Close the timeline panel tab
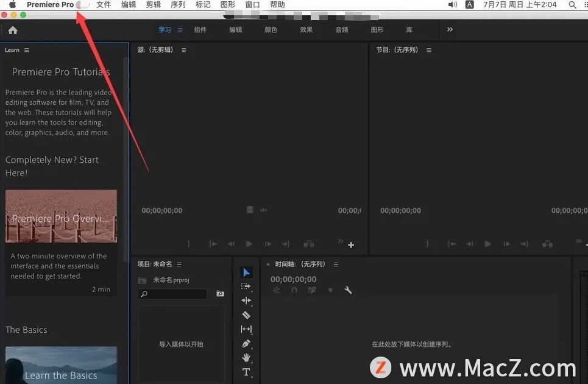Image resolution: width=588 pixels, height=384 pixels. click(267, 265)
